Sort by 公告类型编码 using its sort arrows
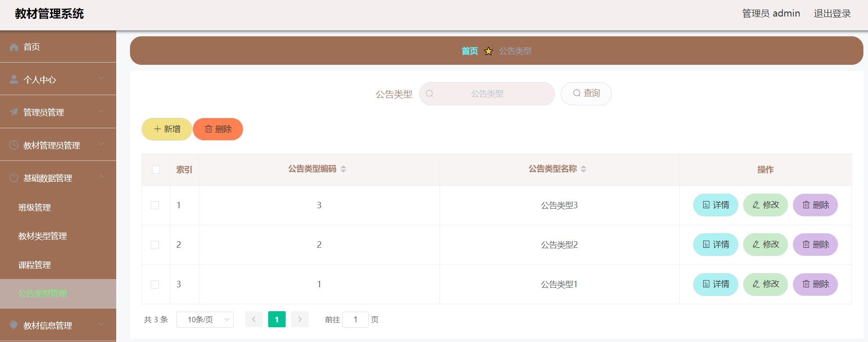Screen dimensions: 868x342 point(343,169)
